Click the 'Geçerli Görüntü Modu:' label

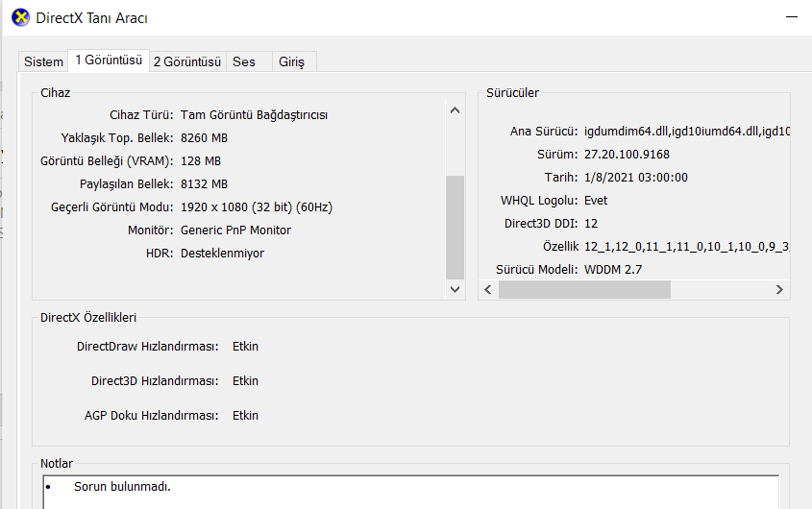pos(111,207)
